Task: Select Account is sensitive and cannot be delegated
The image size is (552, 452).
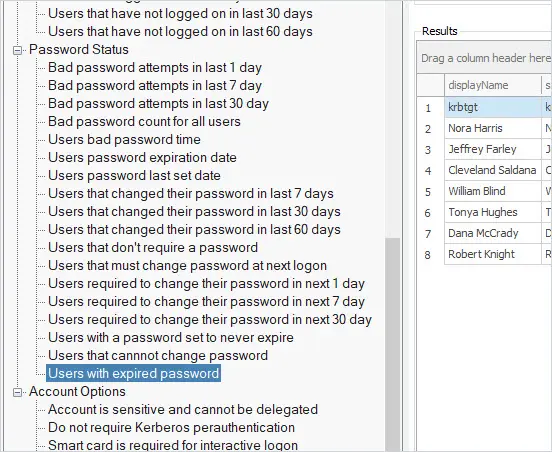Action: click(183, 409)
